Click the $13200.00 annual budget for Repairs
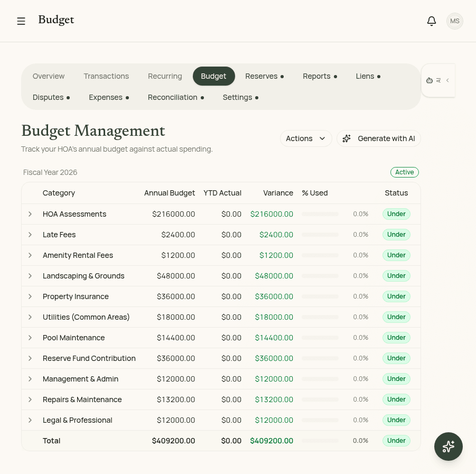Viewport: 476px width, 474px height. [176, 399]
